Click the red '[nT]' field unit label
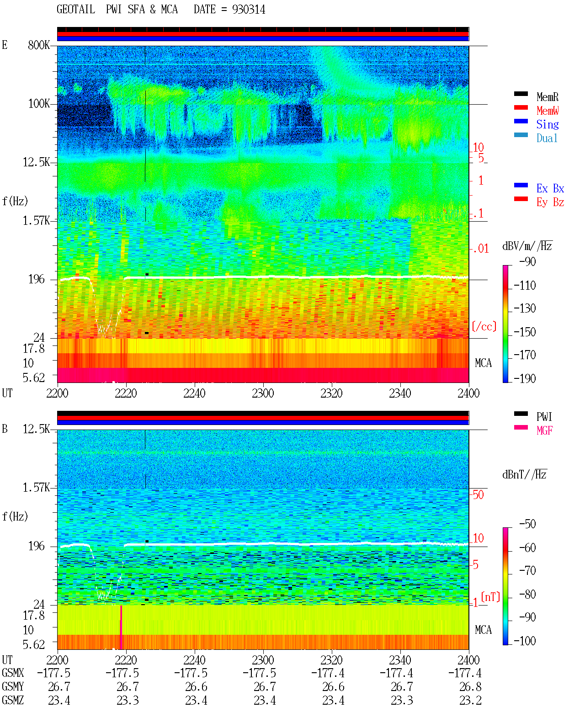The height and width of the screenshot is (728, 585). (x=490, y=597)
